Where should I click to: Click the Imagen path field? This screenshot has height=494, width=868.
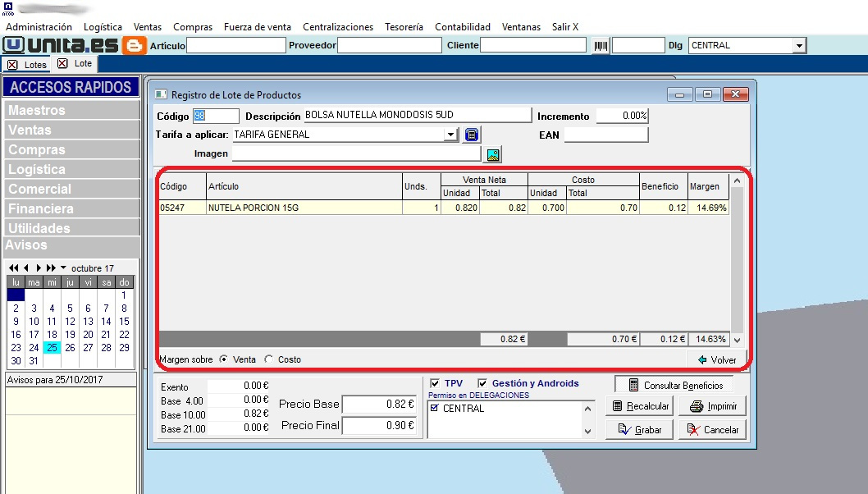pyautogui.click(x=357, y=154)
